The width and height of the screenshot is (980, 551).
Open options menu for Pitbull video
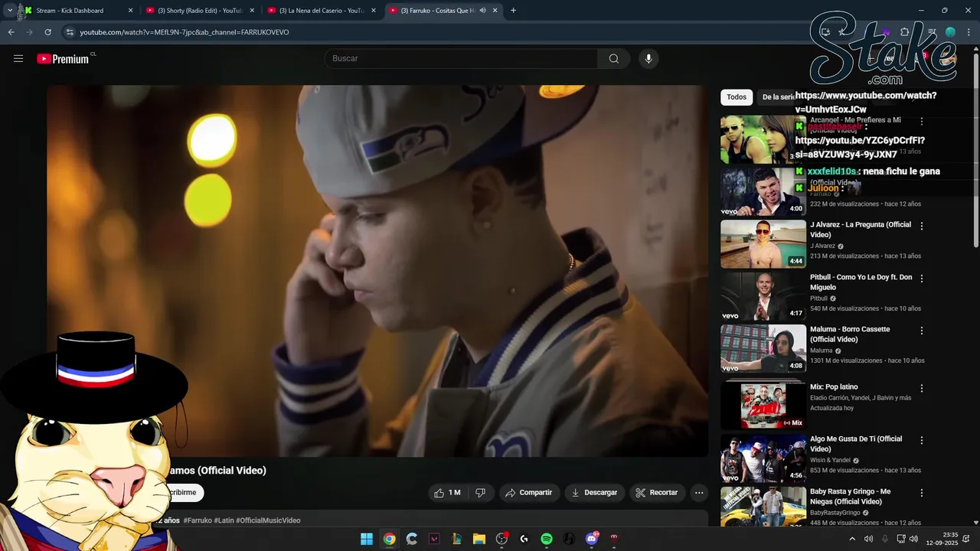tap(922, 279)
